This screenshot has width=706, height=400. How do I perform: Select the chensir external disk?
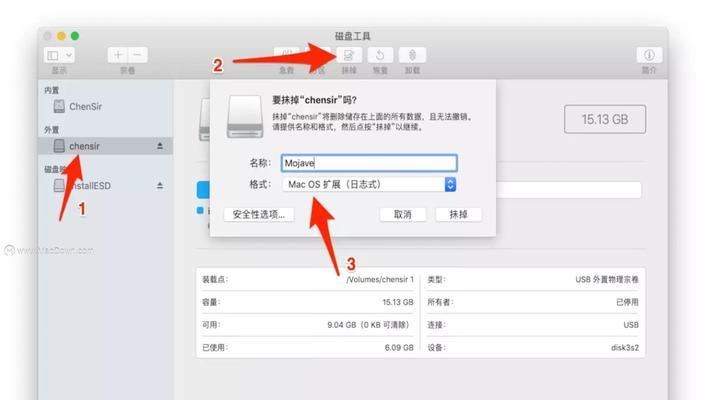tap(105, 146)
